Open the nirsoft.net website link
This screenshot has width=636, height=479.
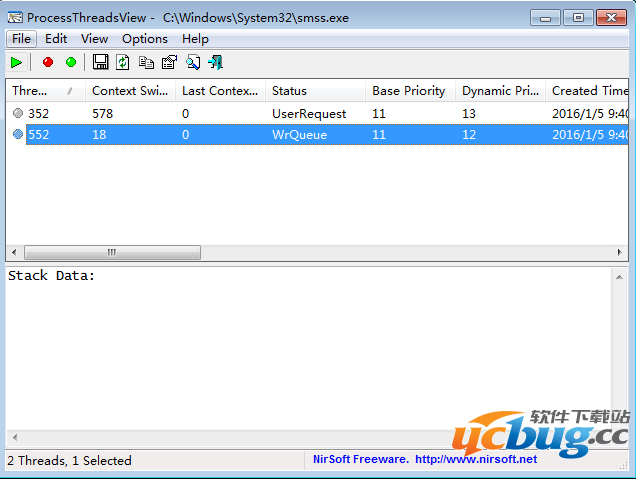[x=475, y=460]
